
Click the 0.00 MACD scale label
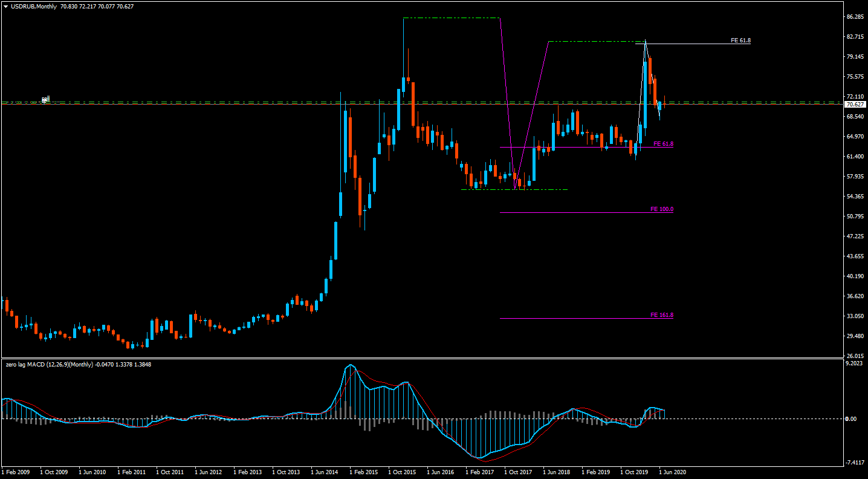(852, 419)
